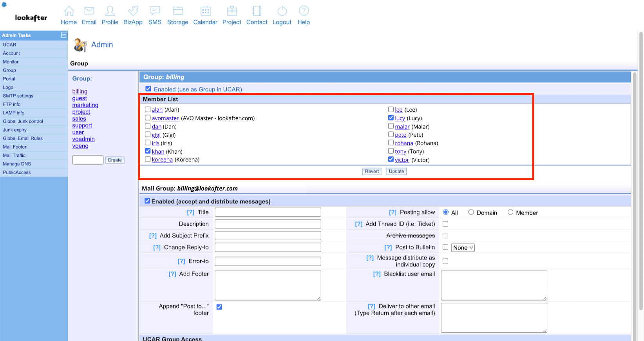Image resolution: width=644 pixels, height=341 pixels.
Task: Open the Email envelope icon
Action: (x=89, y=11)
